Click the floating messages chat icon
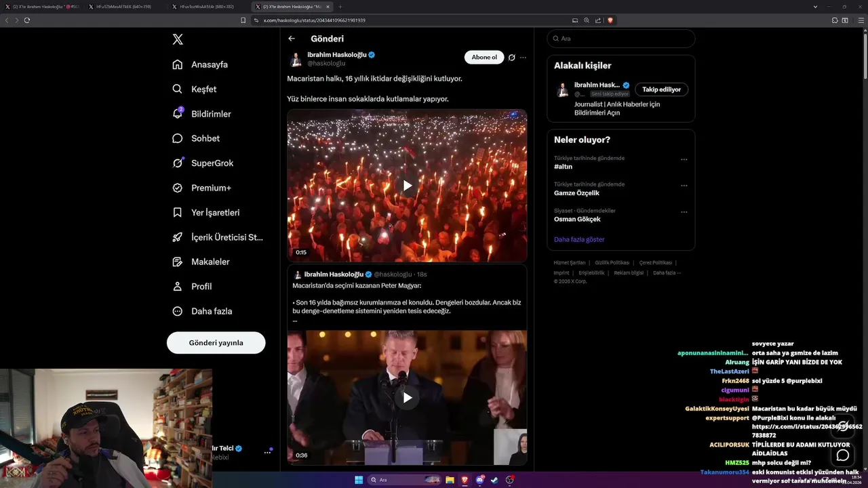 point(843,455)
